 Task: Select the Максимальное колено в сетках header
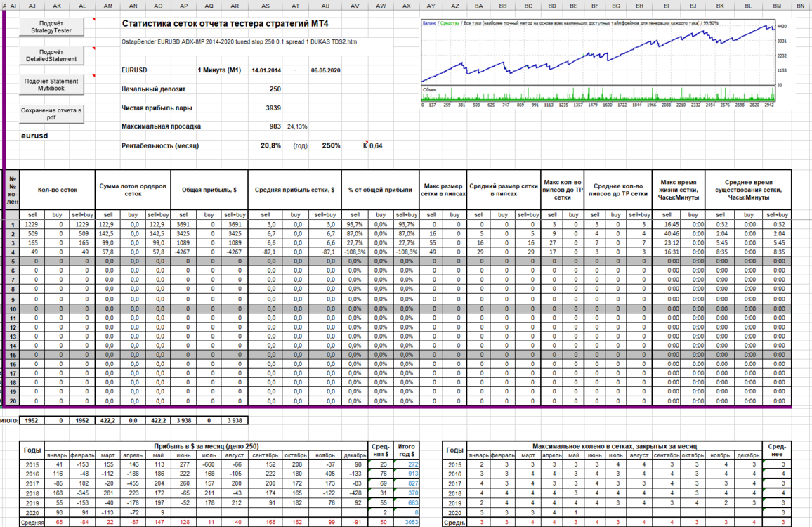click(x=614, y=446)
